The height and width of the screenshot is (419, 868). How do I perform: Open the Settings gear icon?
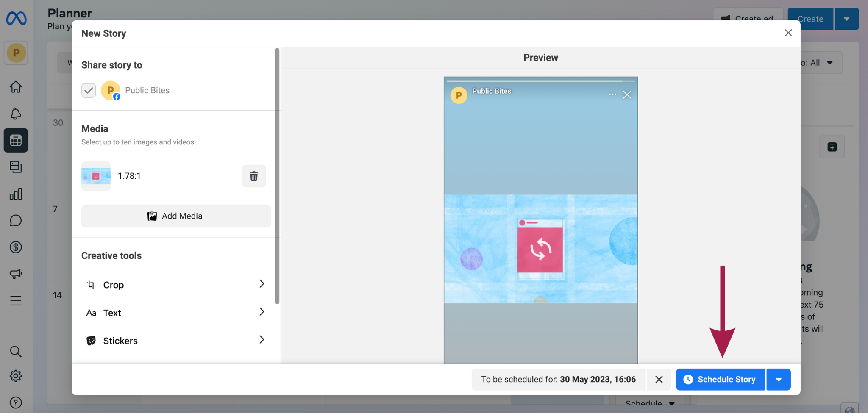(x=16, y=376)
